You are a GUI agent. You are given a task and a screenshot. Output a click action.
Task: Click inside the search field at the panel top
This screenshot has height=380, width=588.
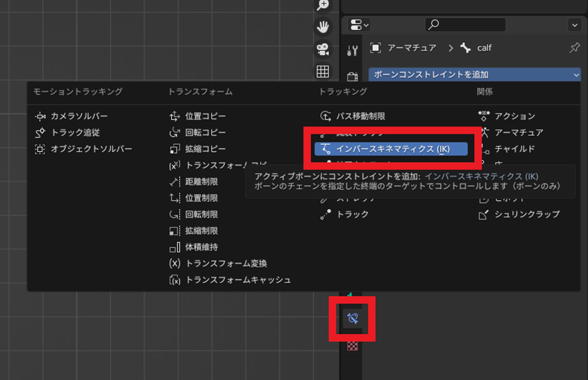466,25
